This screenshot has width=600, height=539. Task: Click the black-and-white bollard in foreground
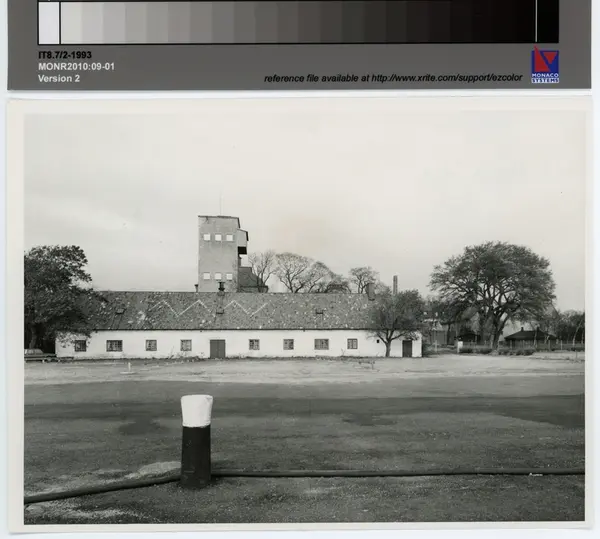[196, 440]
